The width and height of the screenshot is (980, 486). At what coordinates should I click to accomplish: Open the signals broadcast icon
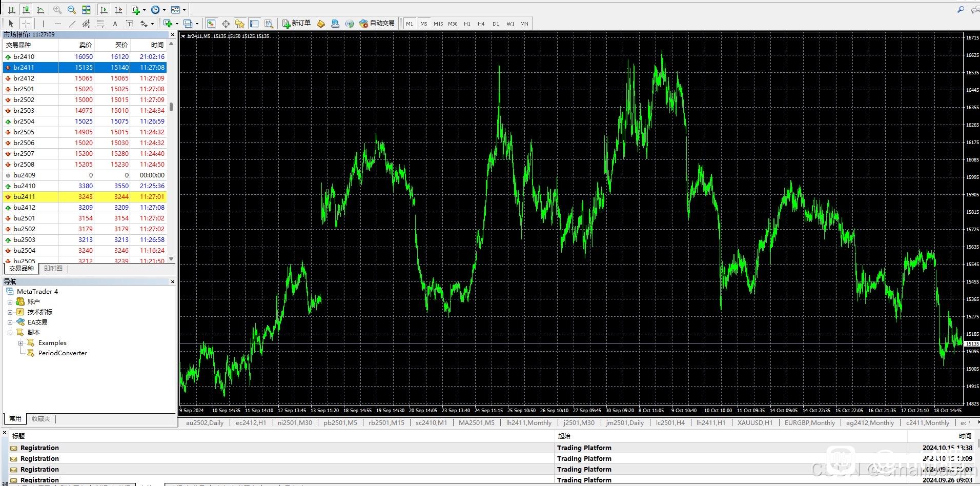pyautogui.click(x=350, y=24)
